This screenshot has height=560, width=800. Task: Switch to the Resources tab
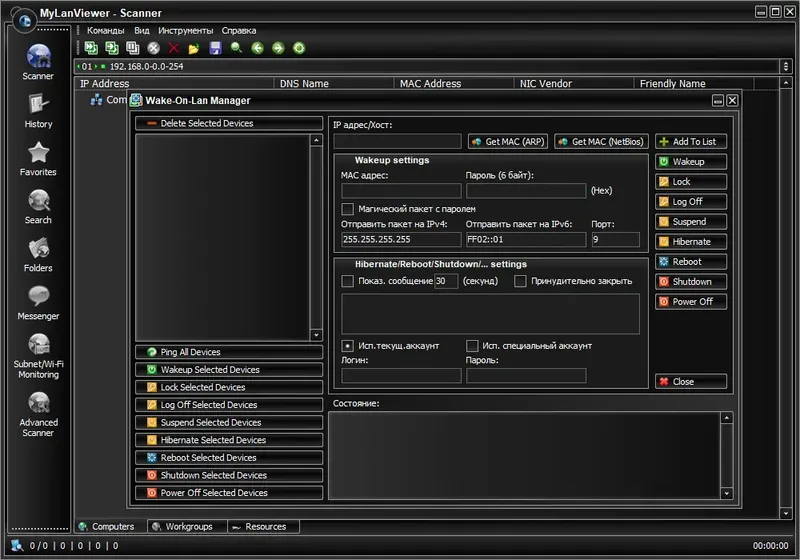pos(263,526)
